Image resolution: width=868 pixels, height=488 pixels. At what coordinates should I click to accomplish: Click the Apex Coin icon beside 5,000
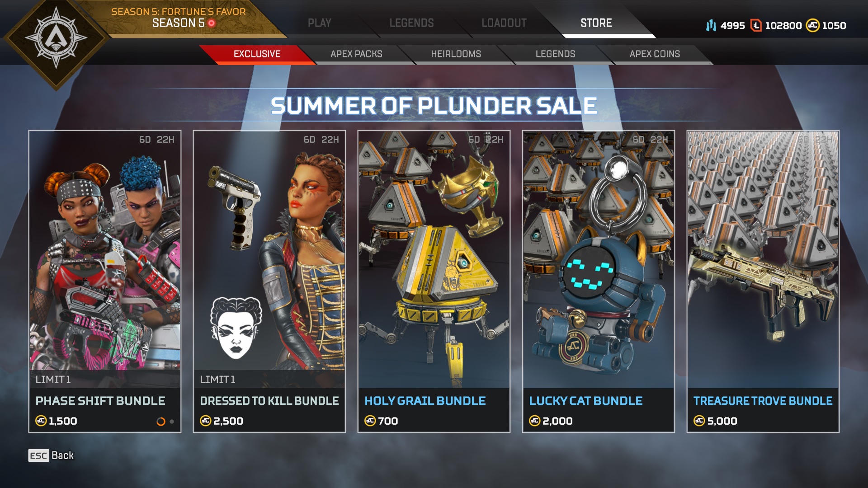[x=699, y=421]
